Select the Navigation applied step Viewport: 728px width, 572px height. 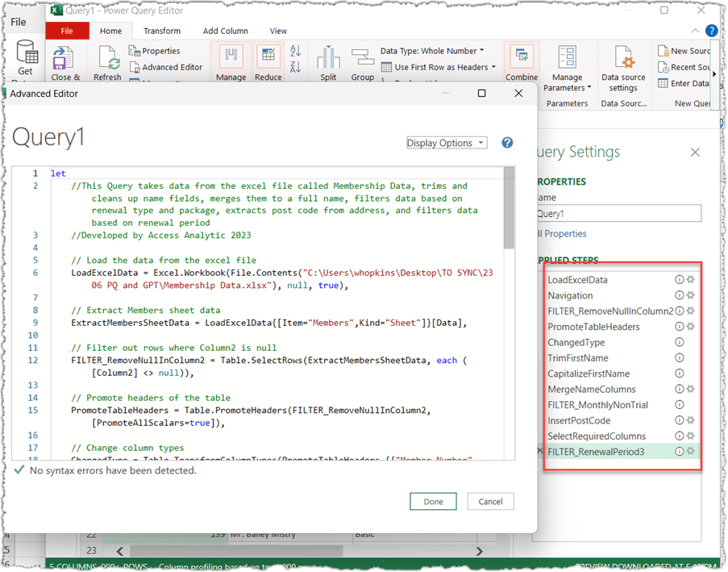[570, 295]
